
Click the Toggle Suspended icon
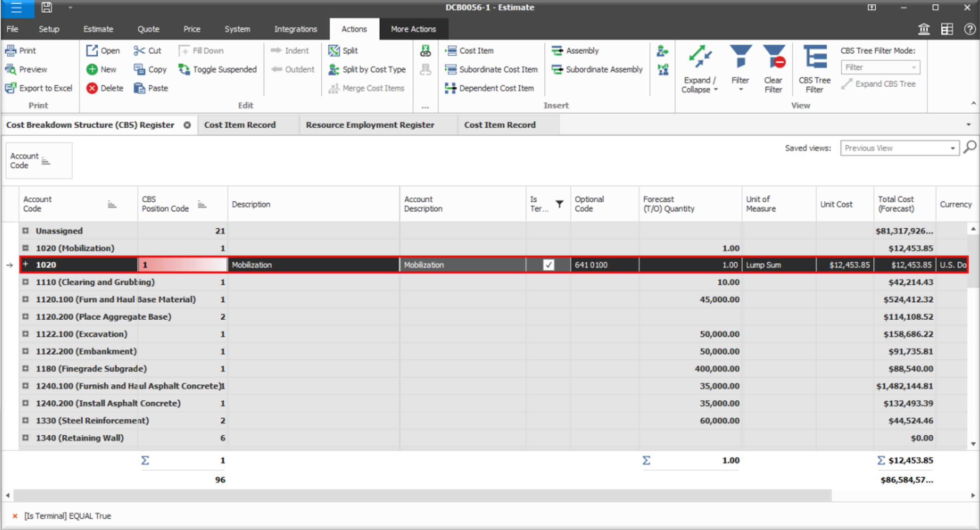[x=184, y=69]
